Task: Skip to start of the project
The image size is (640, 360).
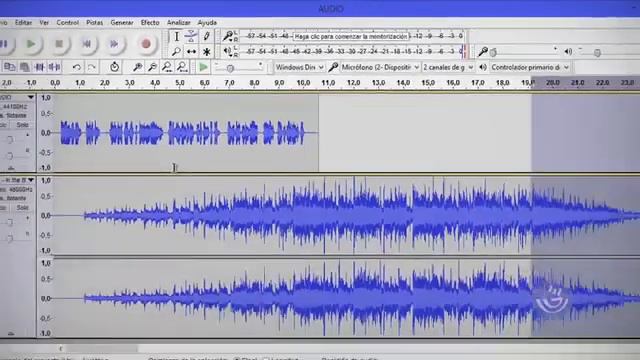Action: (x=87, y=44)
